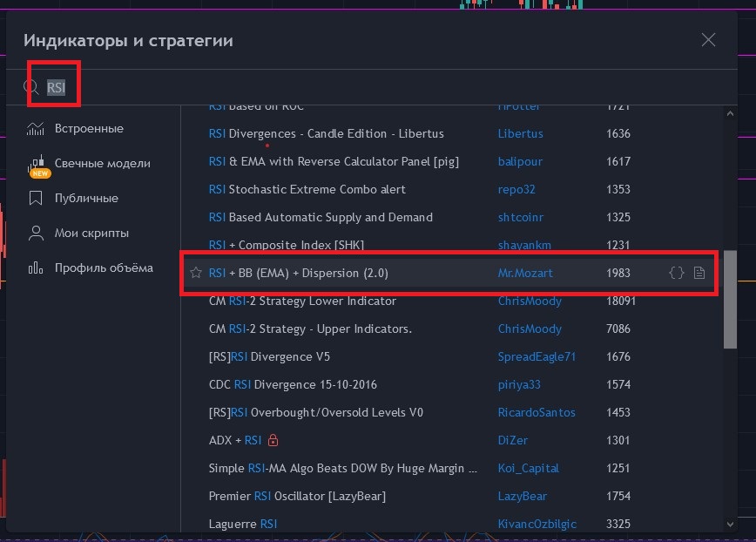Go to Мои скрипты section

pos(91,234)
